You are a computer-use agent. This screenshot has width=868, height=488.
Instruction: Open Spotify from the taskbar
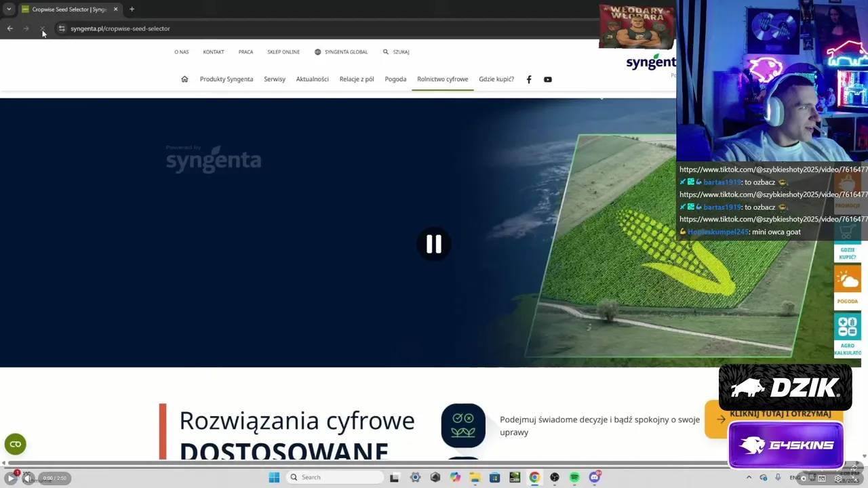coord(574,477)
